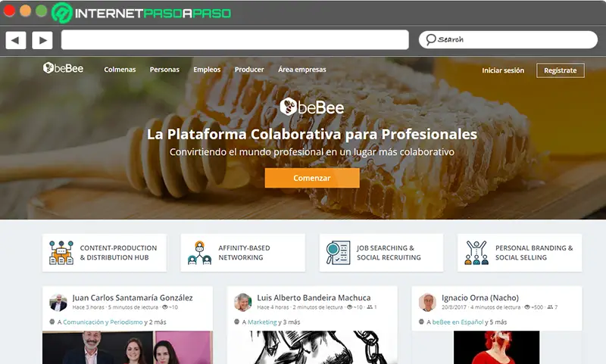Click the Regístrate button
Screen dimensions: 606x364
(560, 70)
